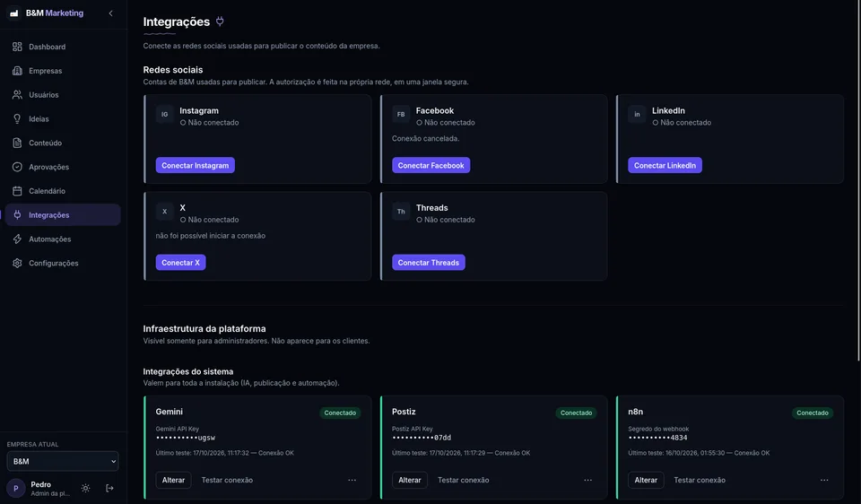This screenshot has width=861, height=504.
Task: Click the masked Postiz API Key value ending 07dd
Action: [x=422, y=438]
